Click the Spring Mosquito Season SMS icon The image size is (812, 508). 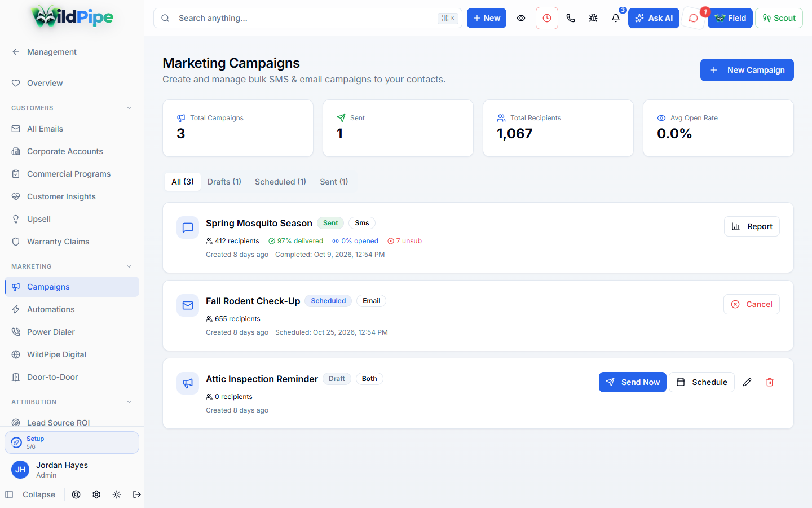pos(188,227)
